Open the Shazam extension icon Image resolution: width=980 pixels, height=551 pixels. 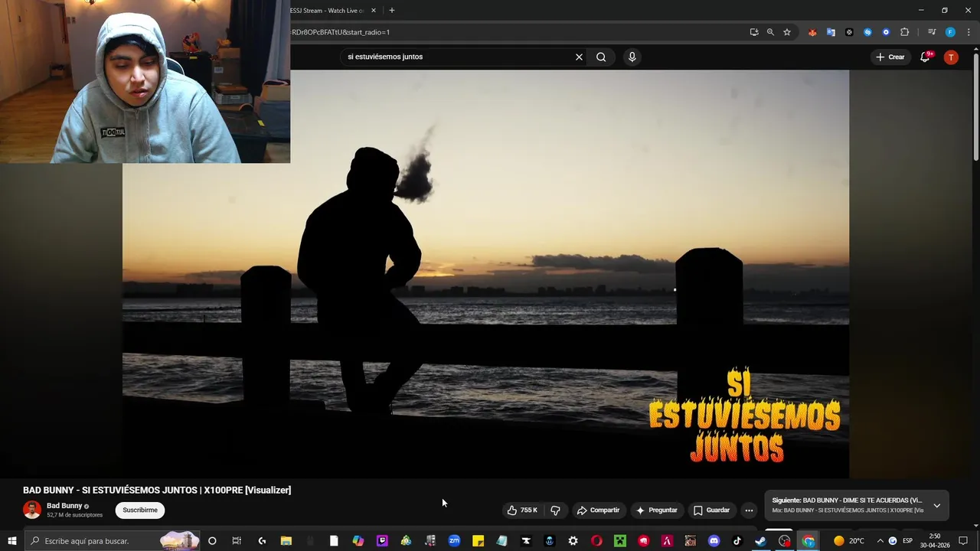tap(867, 32)
